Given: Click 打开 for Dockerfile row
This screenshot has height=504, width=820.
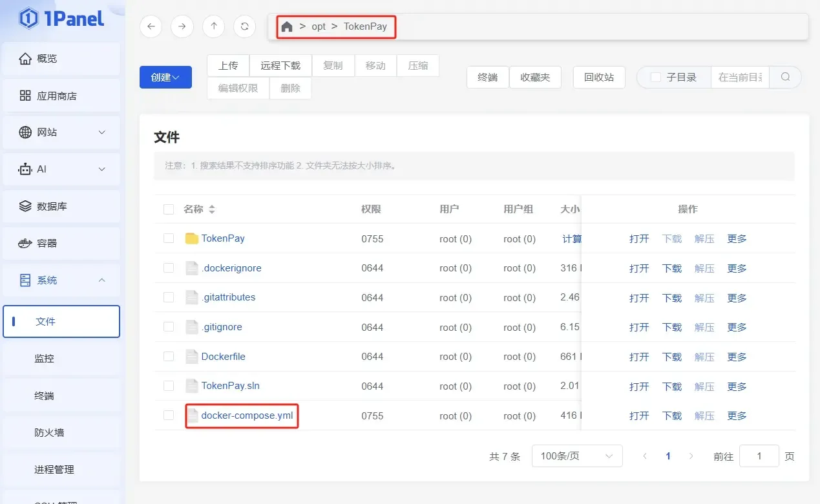Looking at the screenshot, I should point(639,357).
